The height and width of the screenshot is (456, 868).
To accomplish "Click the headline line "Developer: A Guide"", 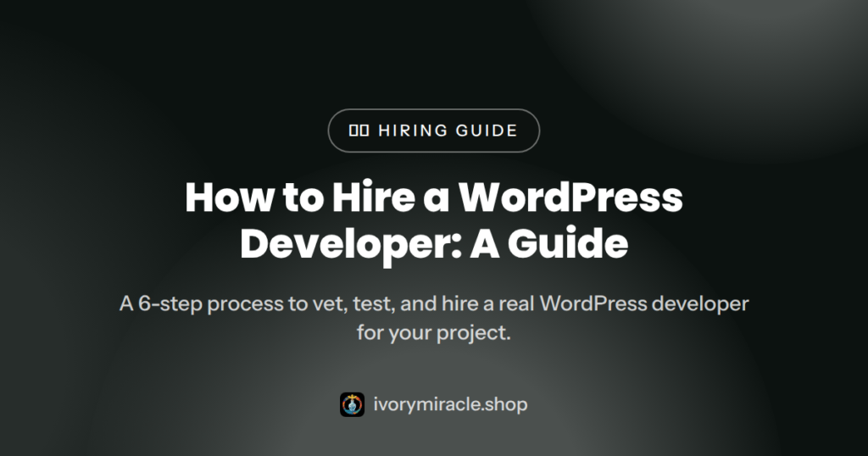I will [433, 245].
